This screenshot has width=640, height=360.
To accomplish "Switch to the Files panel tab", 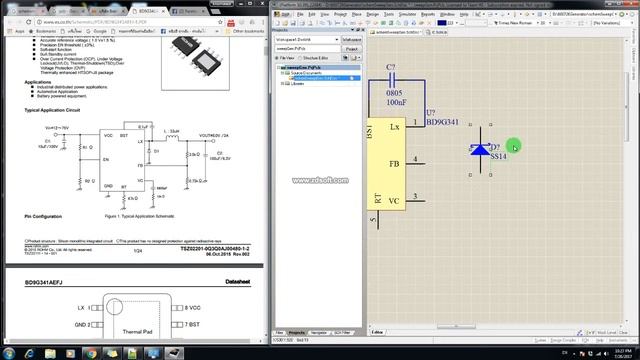I will coord(279,333).
